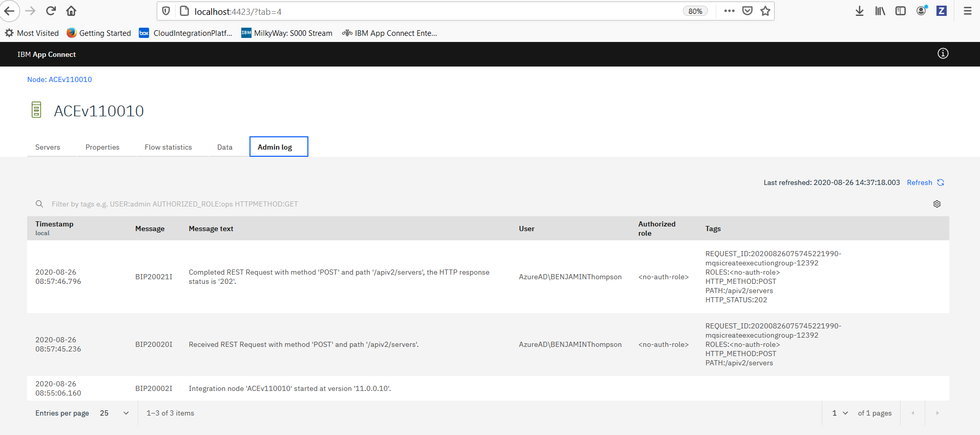
Task: Open the Firefox hamburger menu
Action: 968,11
